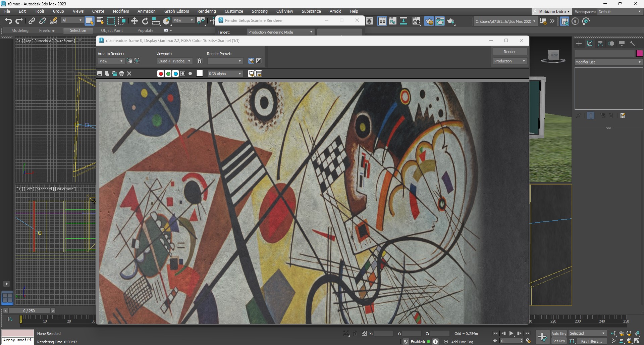Click the pink object color swatch
This screenshot has height=345, width=644.
point(640,53)
